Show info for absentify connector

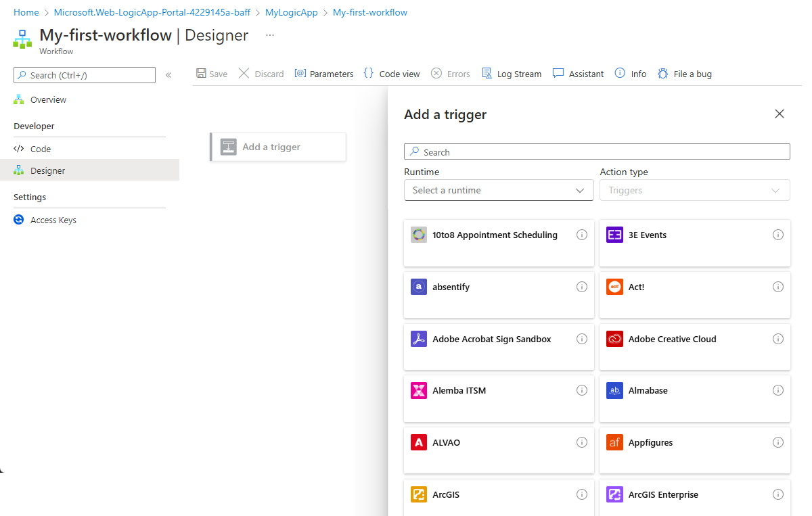[x=581, y=287]
